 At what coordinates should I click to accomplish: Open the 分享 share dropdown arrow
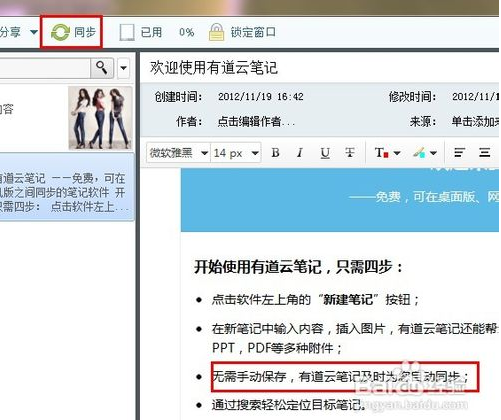33,32
